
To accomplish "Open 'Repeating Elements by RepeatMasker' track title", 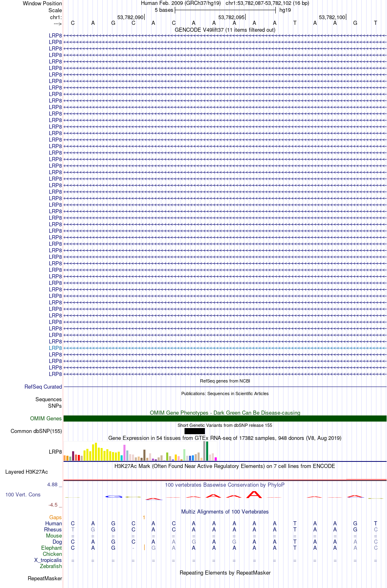I will point(225,573).
